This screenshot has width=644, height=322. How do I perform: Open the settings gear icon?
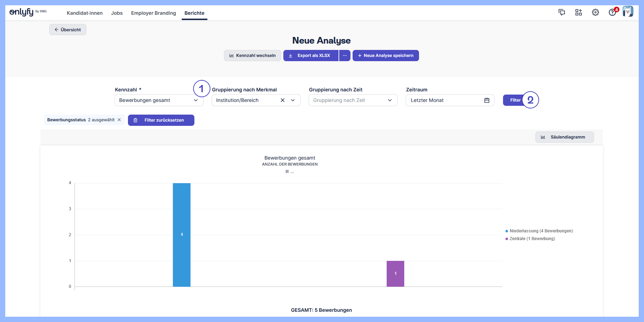point(595,12)
